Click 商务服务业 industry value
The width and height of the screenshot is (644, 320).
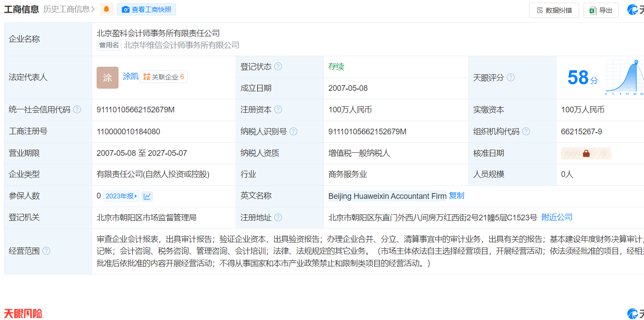(x=348, y=174)
